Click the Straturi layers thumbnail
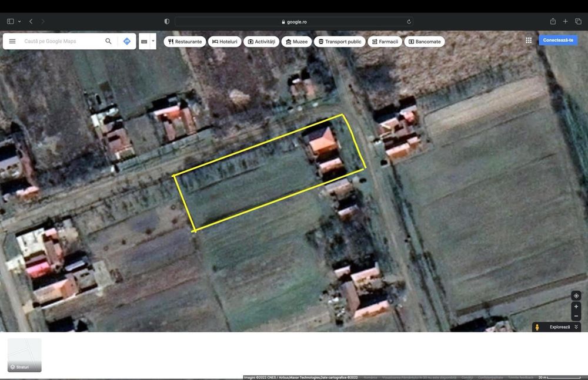The height and width of the screenshot is (380, 588). (24, 355)
